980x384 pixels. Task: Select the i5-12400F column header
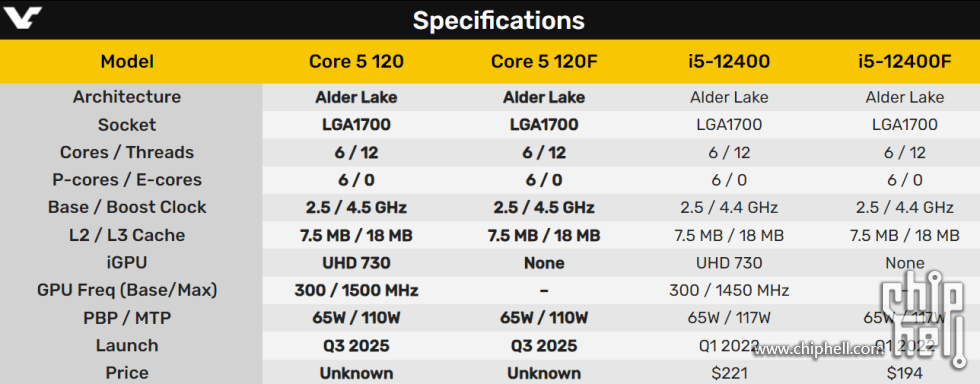tap(905, 61)
